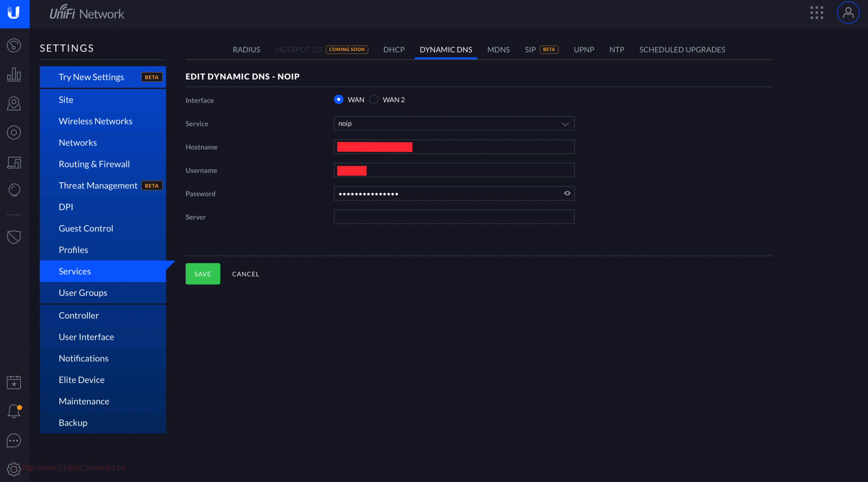Open the apps grid icon

coord(816,13)
